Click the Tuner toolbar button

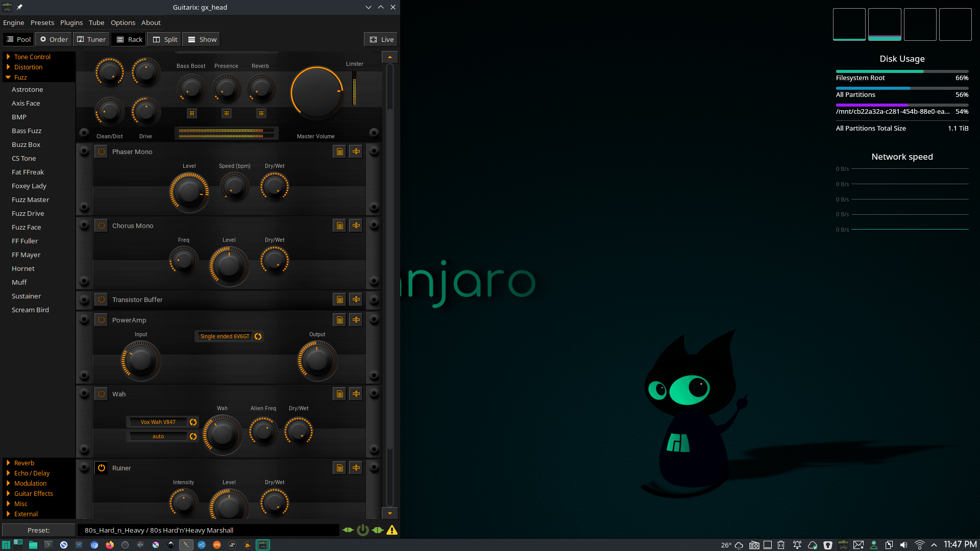pos(91,39)
